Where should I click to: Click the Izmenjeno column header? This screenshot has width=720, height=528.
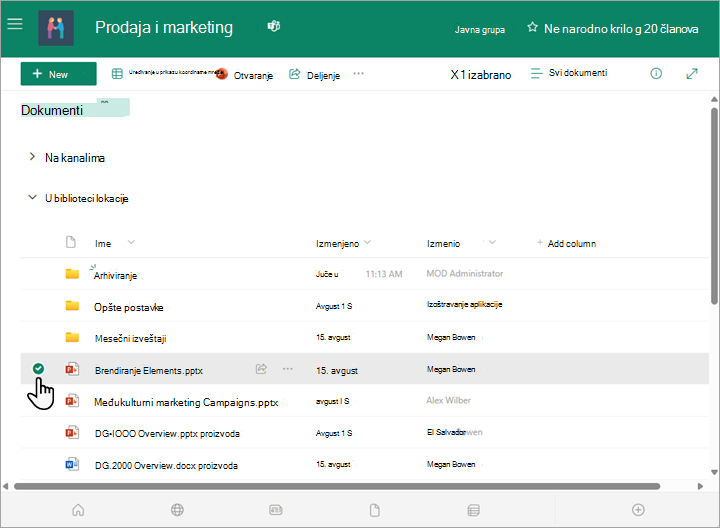(x=338, y=244)
